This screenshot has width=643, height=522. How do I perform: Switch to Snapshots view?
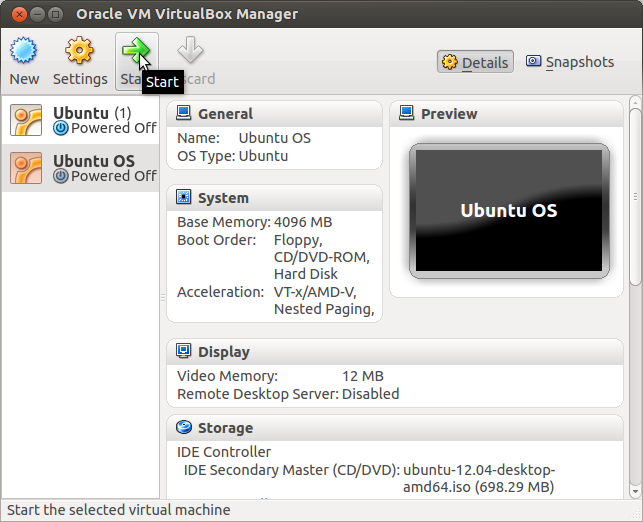tap(570, 62)
